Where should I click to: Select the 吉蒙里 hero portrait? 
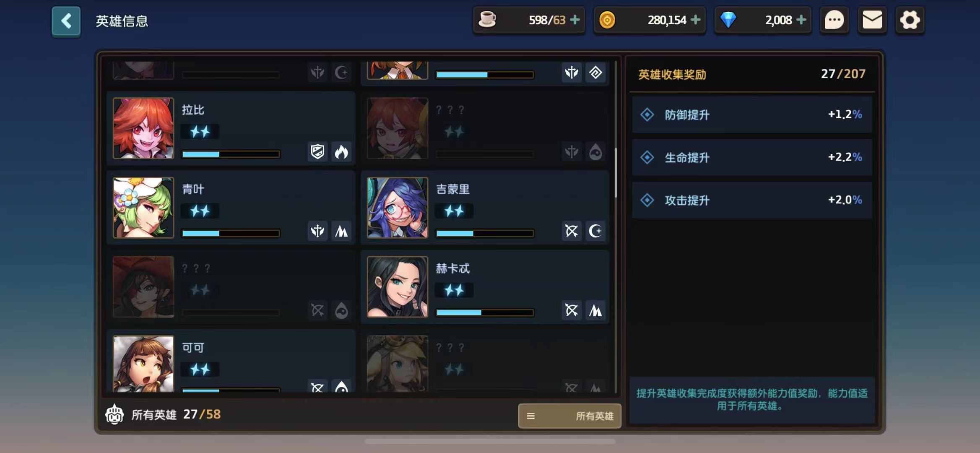pyautogui.click(x=398, y=208)
